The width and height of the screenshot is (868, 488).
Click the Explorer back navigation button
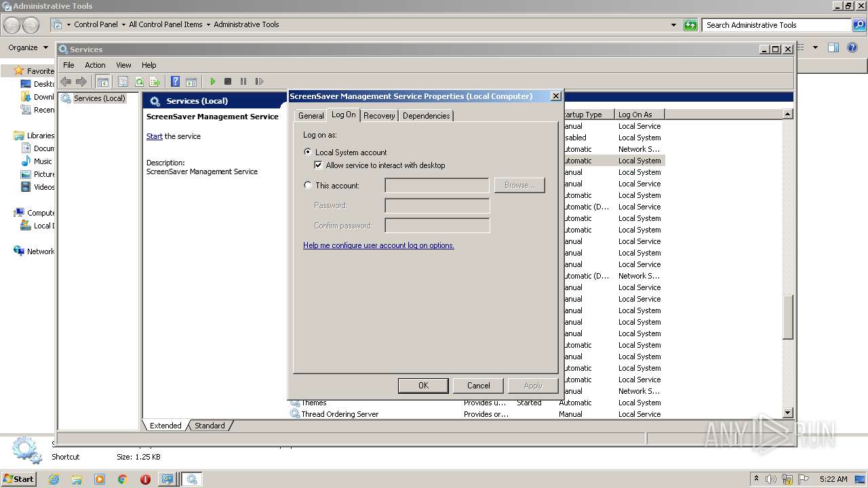pyautogui.click(x=12, y=25)
